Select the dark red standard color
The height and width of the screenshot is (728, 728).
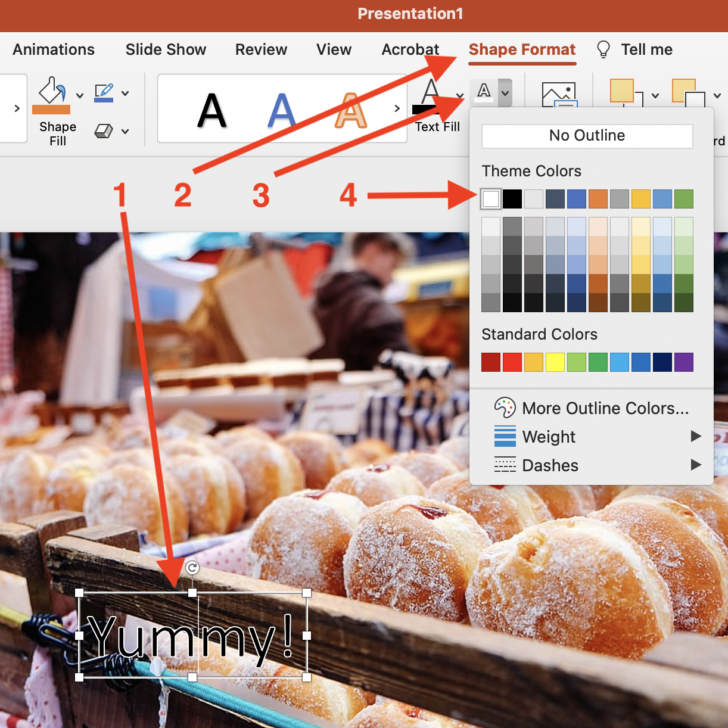tap(491, 362)
